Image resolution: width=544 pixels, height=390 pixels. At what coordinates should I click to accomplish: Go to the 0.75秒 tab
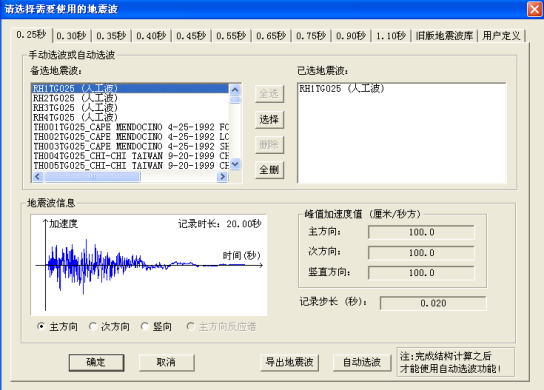(x=311, y=36)
